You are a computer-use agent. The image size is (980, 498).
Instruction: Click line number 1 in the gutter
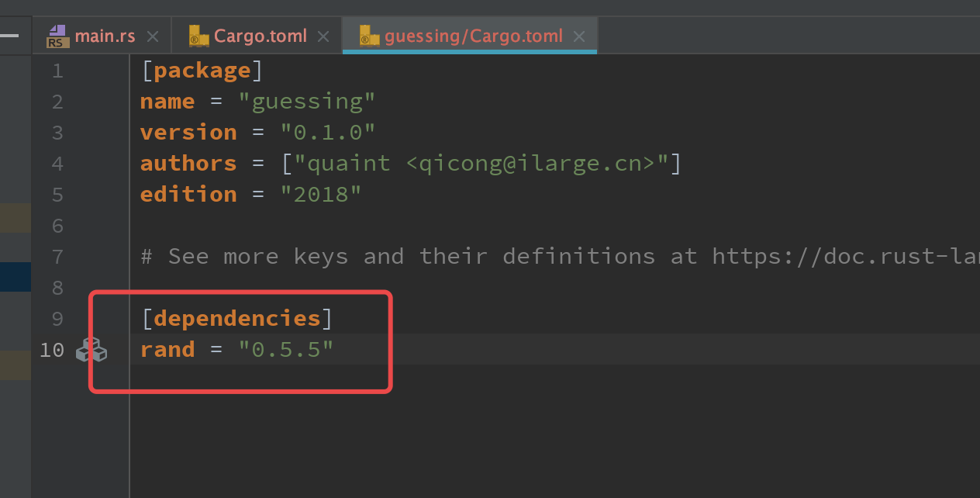57,71
